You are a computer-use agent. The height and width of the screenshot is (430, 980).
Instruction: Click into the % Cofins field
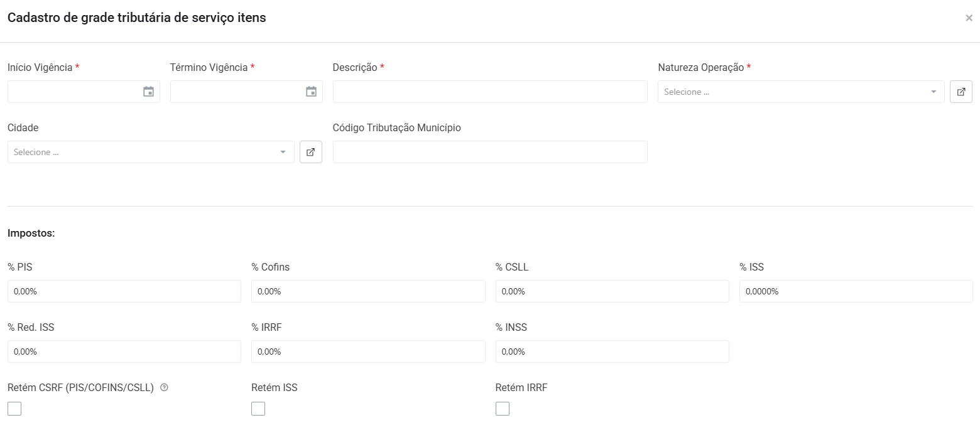(x=368, y=291)
